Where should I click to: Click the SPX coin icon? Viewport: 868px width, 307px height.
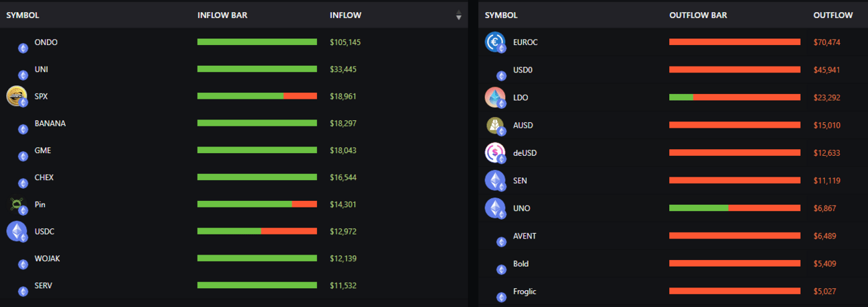tap(17, 97)
